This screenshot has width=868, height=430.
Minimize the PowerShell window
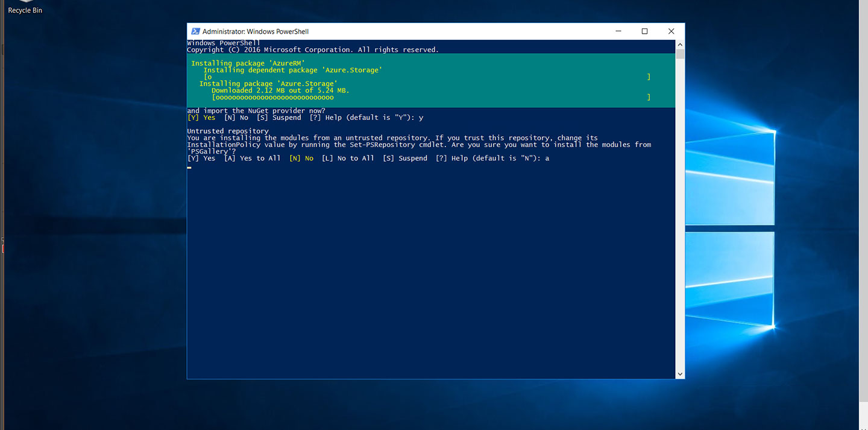618,31
